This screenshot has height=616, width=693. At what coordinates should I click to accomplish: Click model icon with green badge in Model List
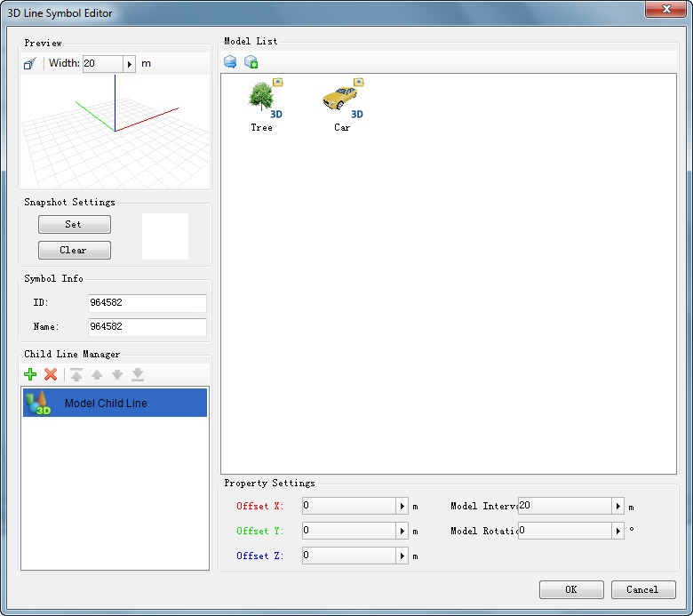251,62
